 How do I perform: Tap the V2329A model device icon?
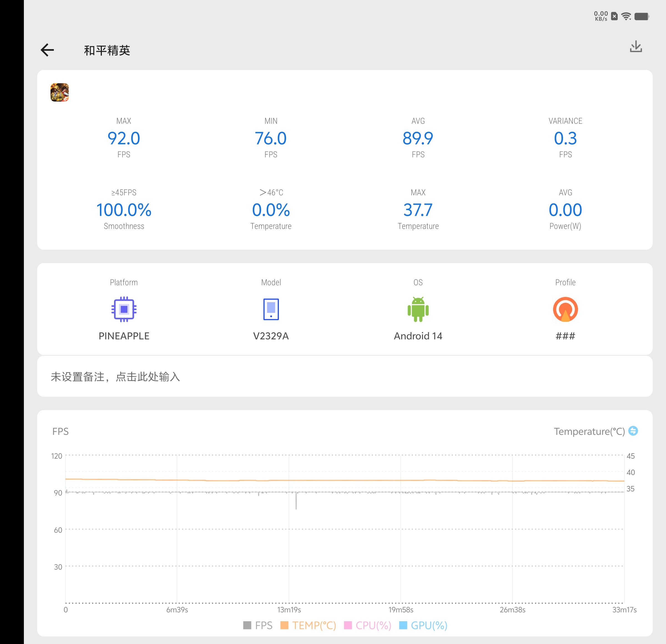pos(271,309)
